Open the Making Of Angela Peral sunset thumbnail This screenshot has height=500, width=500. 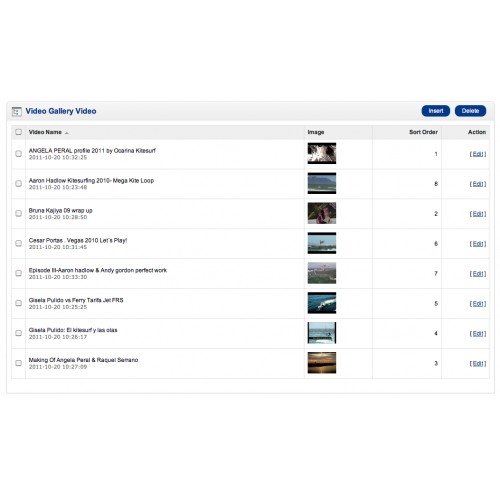point(322,363)
